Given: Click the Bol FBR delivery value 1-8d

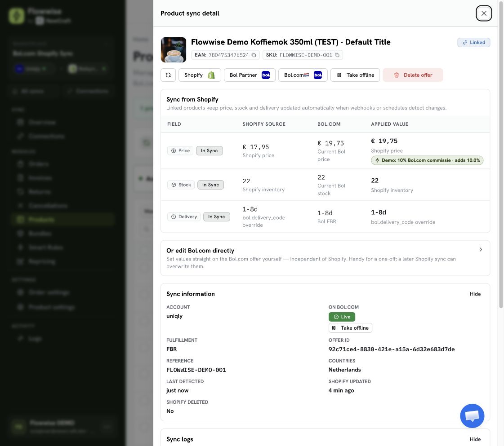Looking at the screenshot, I should click(325, 213).
